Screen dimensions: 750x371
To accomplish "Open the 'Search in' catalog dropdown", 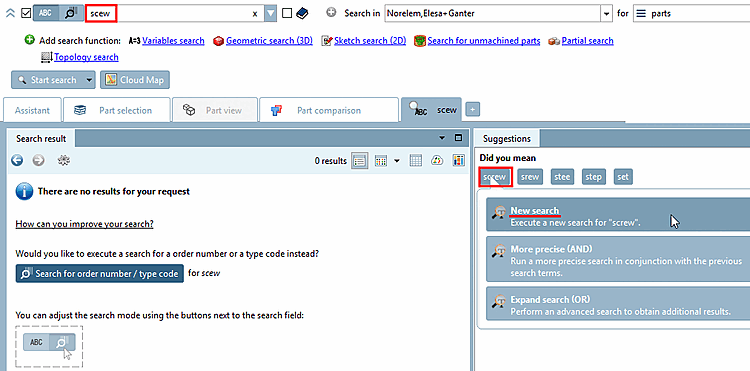I will (607, 14).
